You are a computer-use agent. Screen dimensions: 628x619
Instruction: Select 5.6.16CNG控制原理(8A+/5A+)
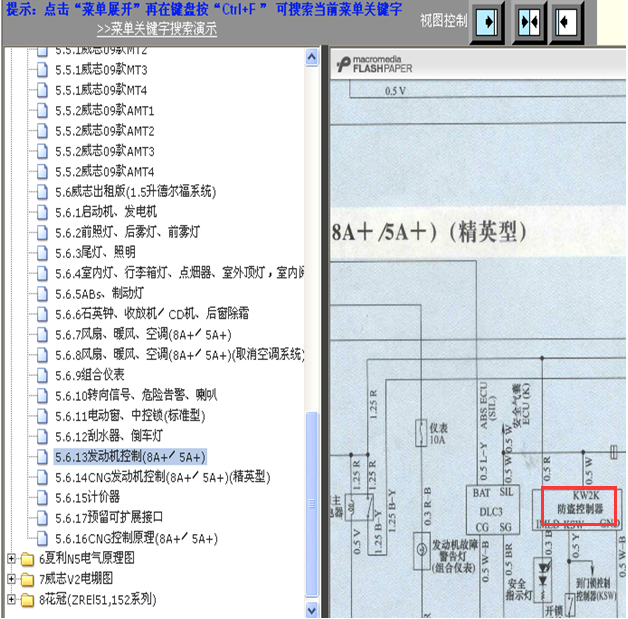click(x=136, y=539)
